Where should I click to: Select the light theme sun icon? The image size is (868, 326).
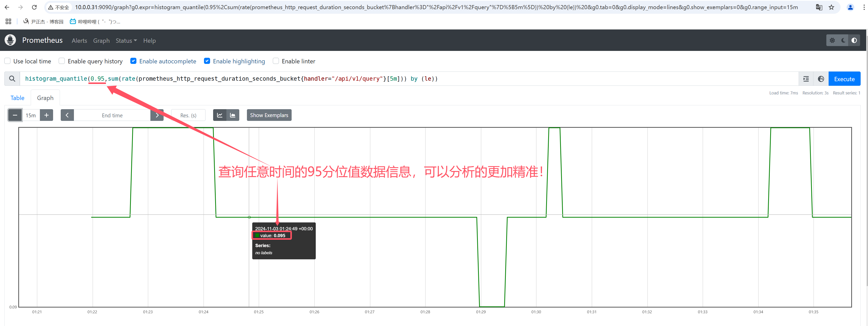tap(832, 40)
